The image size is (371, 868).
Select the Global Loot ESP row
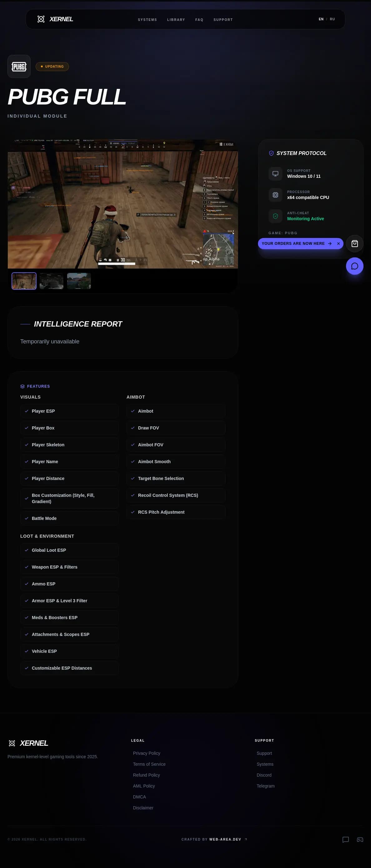pos(69,550)
